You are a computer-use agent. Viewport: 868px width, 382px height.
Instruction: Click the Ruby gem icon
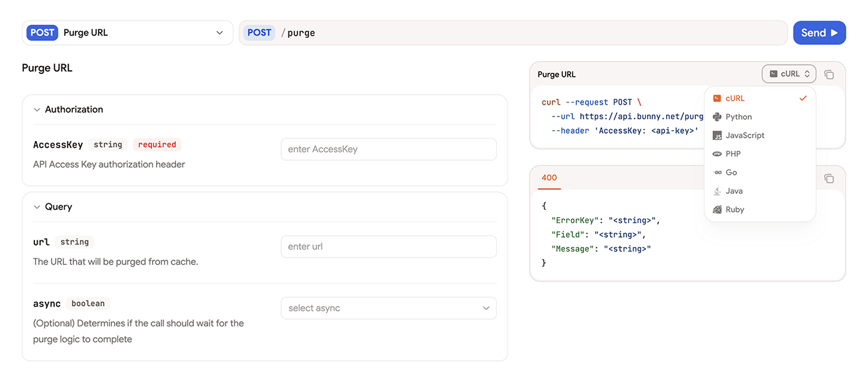coord(716,210)
